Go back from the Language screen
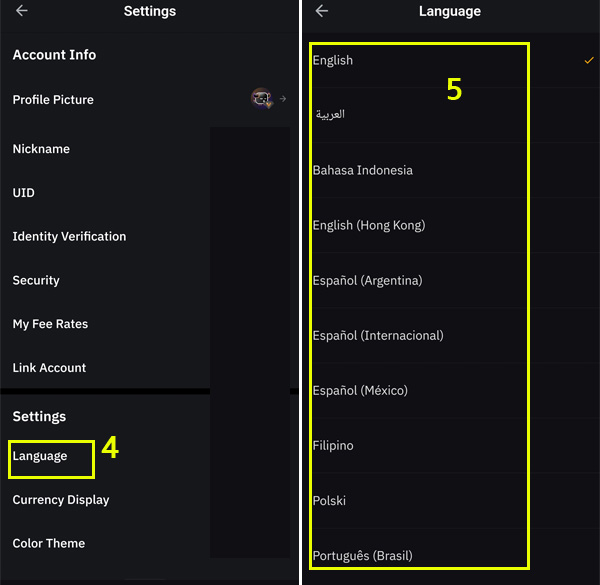 321,11
